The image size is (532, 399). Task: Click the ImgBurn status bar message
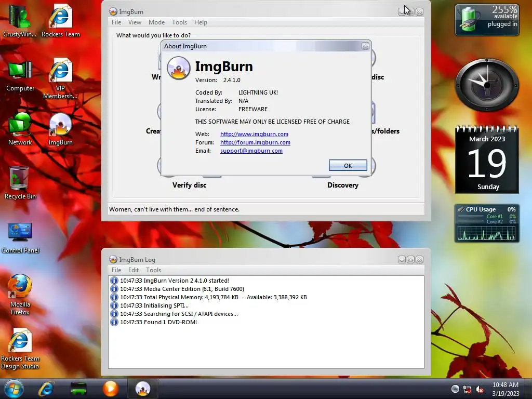pos(174,209)
